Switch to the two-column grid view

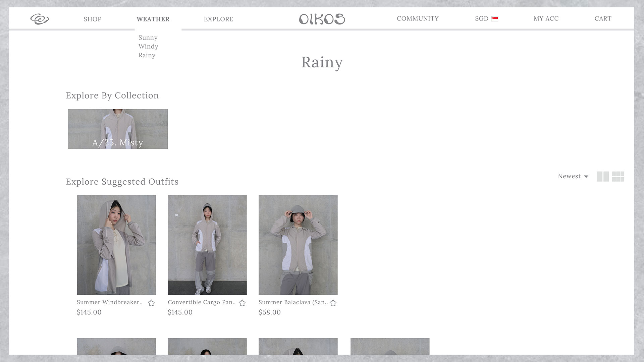pyautogui.click(x=603, y=177)
